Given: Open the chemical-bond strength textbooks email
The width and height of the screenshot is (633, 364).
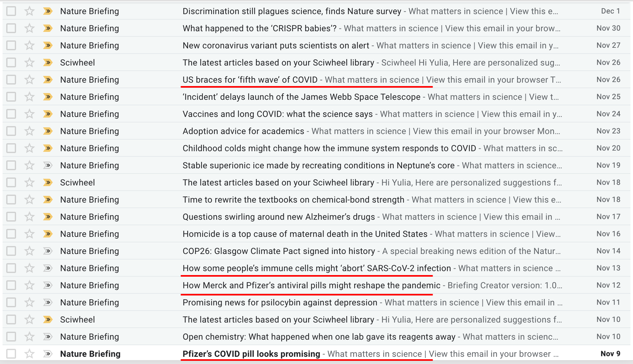Looking at the screenshot, I should (x=293, y=200).
